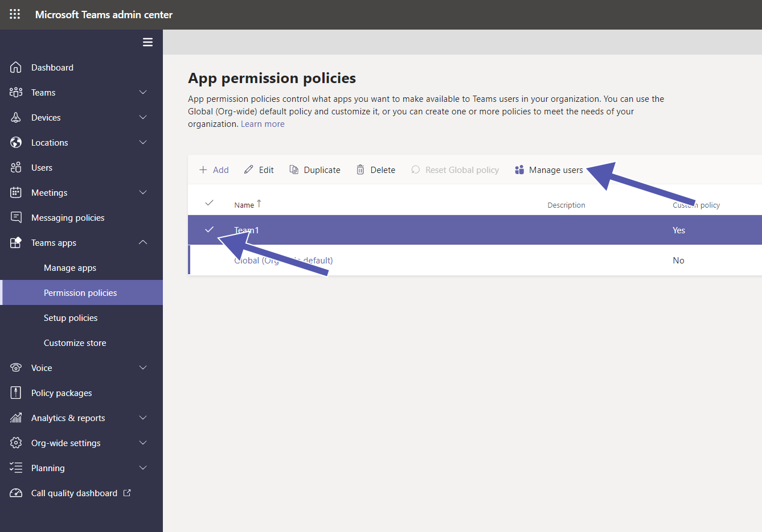Click the plus icon for Add
762x532 pixels.
(x=203, y=170)
